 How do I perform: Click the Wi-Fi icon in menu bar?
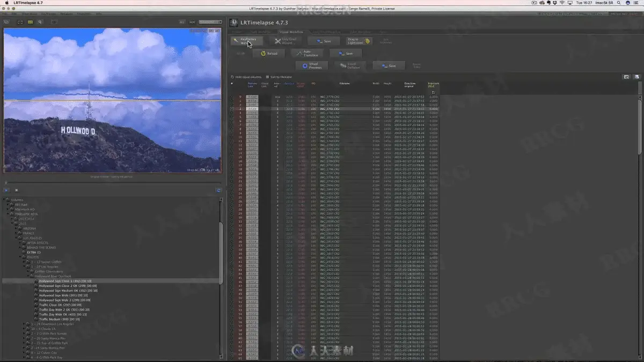pyautogui.click(x=562, y=3)
